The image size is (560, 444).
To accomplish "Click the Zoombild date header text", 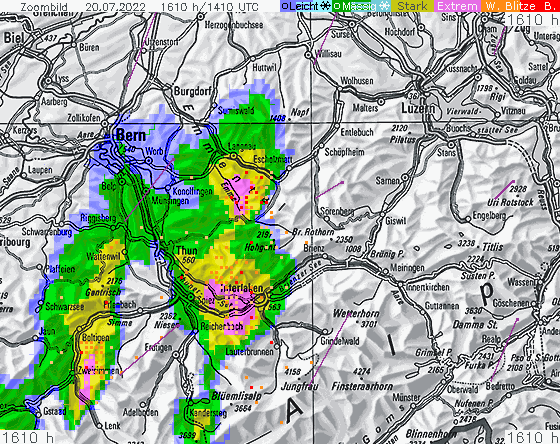I will point(139,6).
